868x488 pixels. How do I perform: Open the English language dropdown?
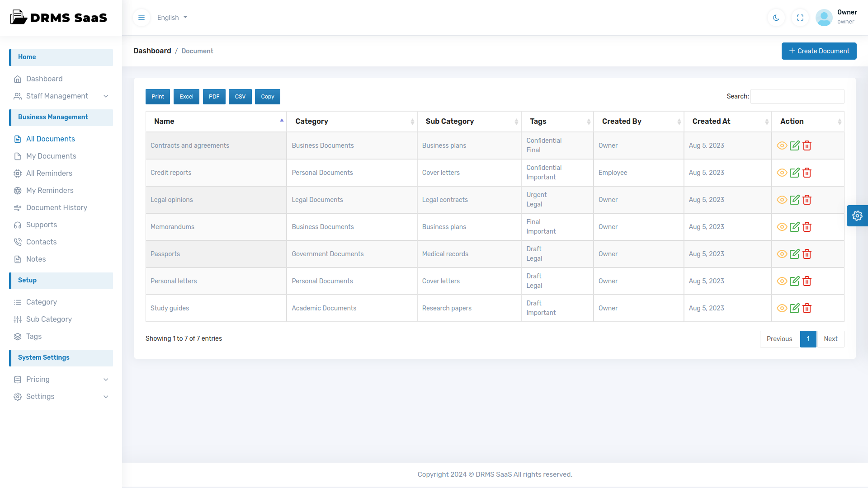[x=172, y=18]
